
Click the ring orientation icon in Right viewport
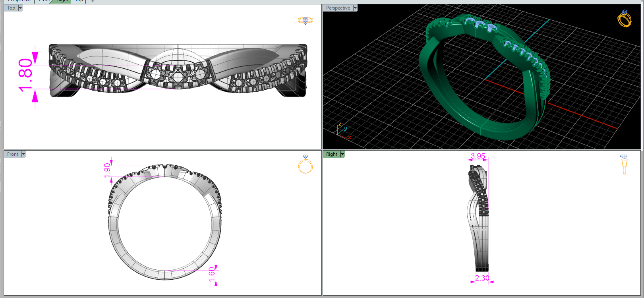tap(624, 164)
